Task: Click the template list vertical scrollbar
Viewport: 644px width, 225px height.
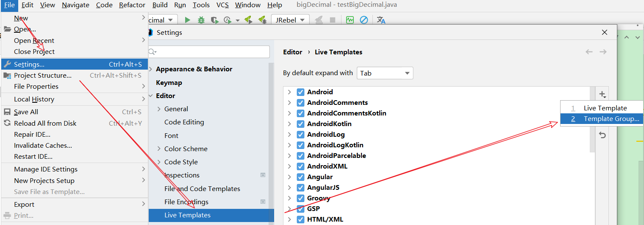Action: coord(592,120)
